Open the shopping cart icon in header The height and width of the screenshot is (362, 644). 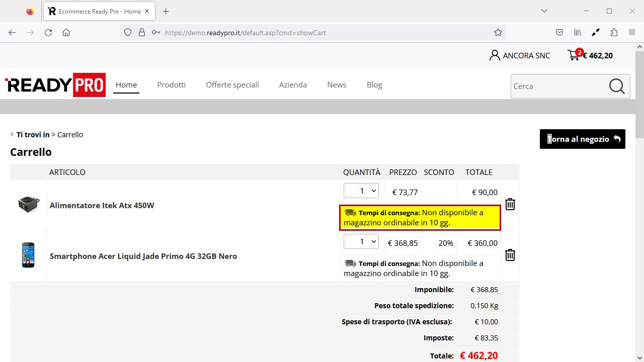pyautogui.click(x=574, y=55)
